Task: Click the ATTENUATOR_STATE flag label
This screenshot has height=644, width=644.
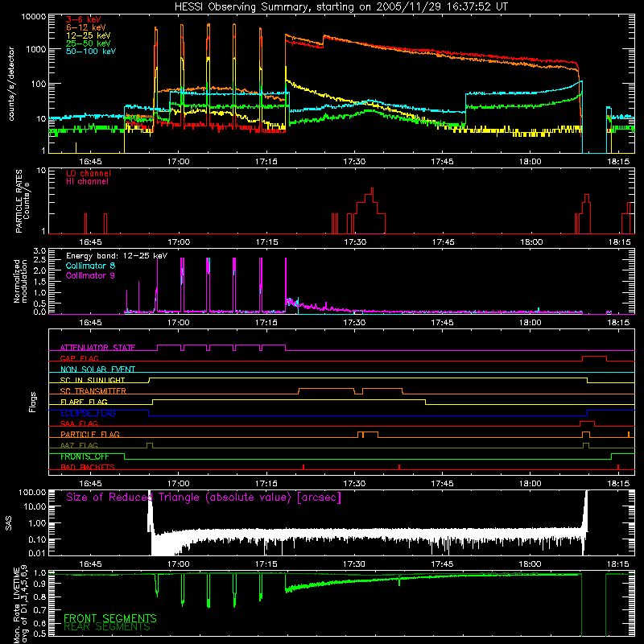Action: [97, 348]
